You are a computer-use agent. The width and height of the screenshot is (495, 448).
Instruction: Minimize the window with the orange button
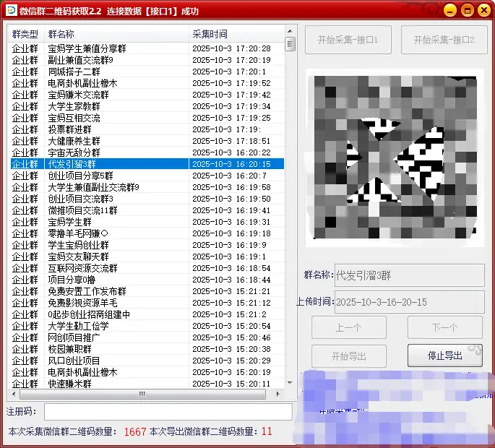click(x=449, y=11)
